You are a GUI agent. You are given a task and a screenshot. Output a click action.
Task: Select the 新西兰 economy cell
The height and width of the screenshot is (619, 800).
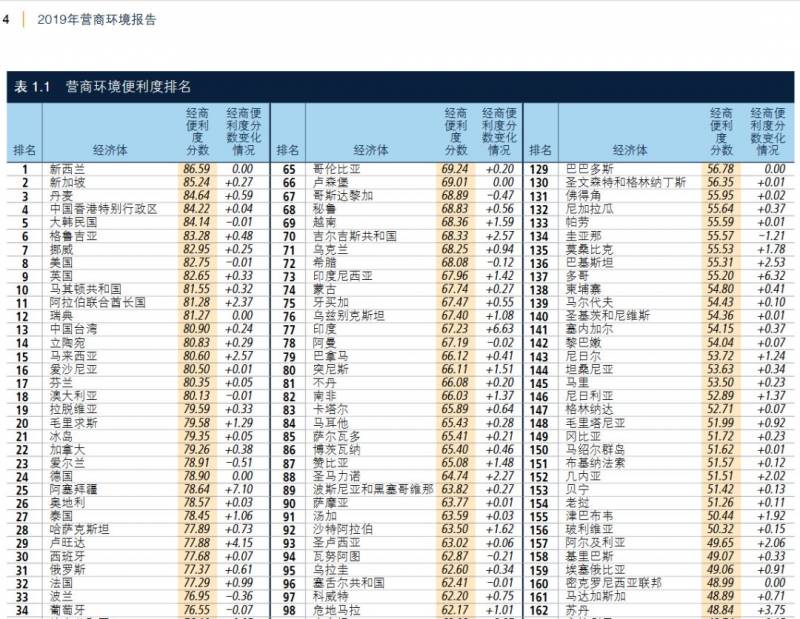click(x=68, y=170)
